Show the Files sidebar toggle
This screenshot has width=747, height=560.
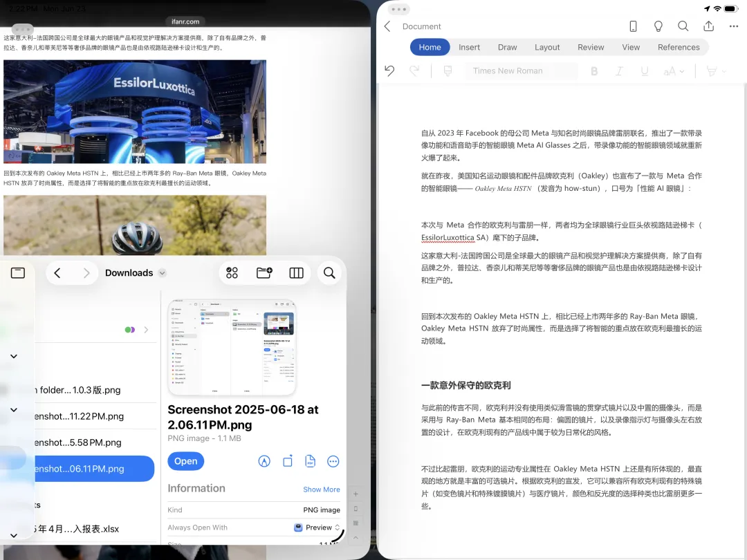18,273
